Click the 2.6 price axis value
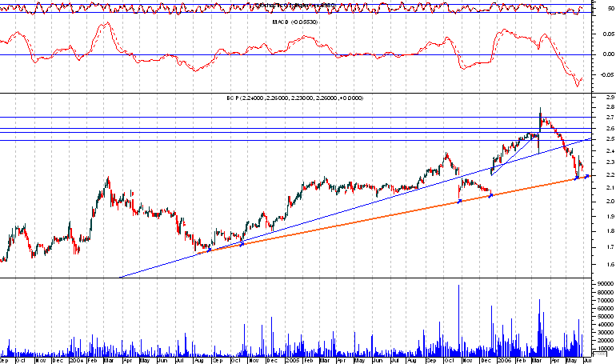The image size is (616, 364). tap(610, 129)
